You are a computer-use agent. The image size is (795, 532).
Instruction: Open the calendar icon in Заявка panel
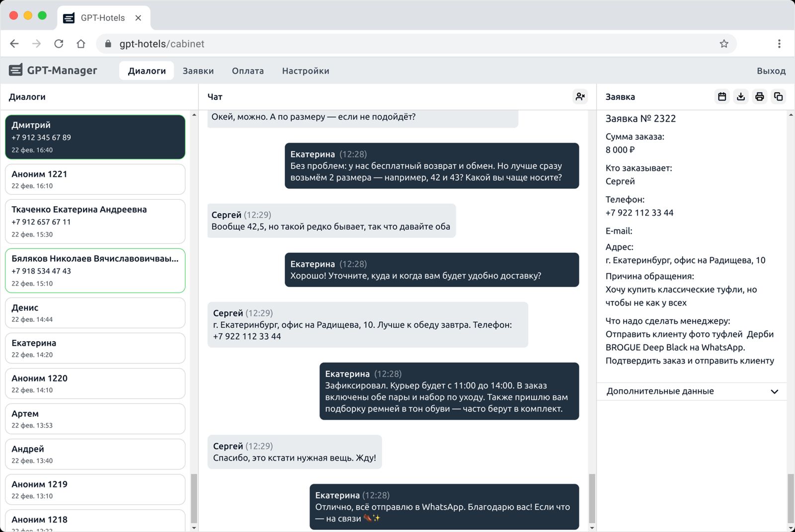pos(722,96)
